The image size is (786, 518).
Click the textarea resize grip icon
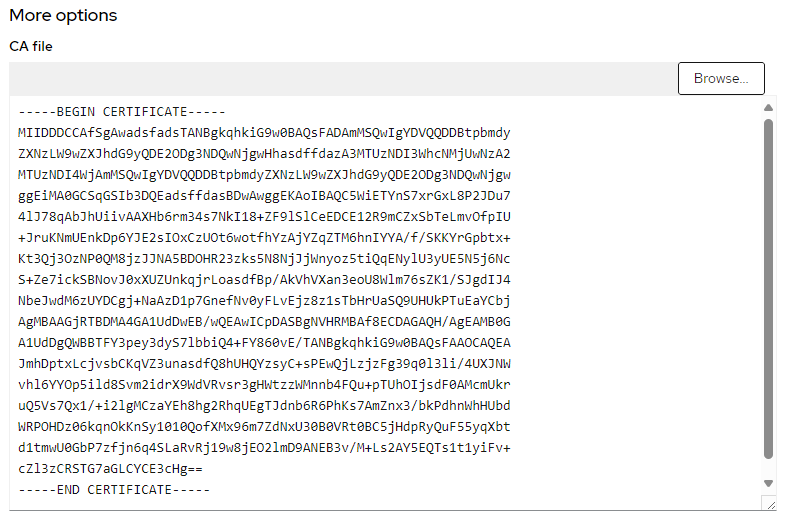click(770, 504)
